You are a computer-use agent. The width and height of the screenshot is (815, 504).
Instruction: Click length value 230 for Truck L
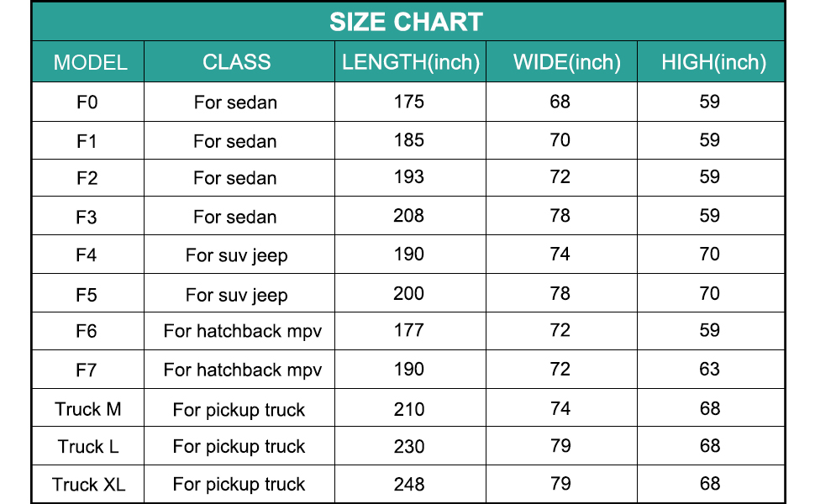point(409,446)
